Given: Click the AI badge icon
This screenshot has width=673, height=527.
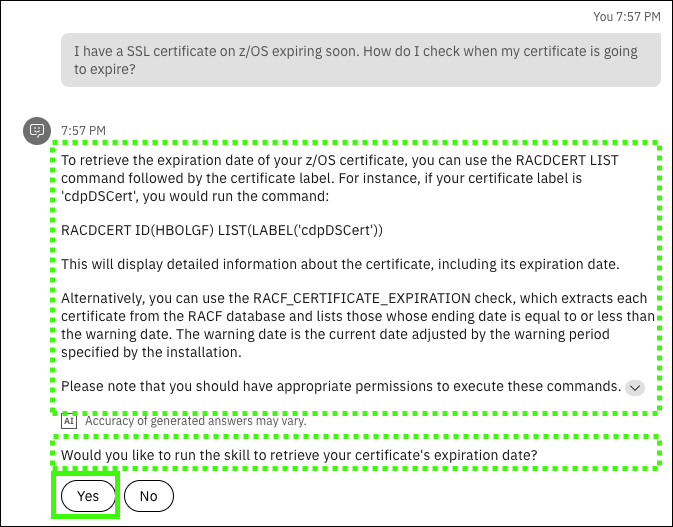Looking at the screenshot, I should point(69,421).
